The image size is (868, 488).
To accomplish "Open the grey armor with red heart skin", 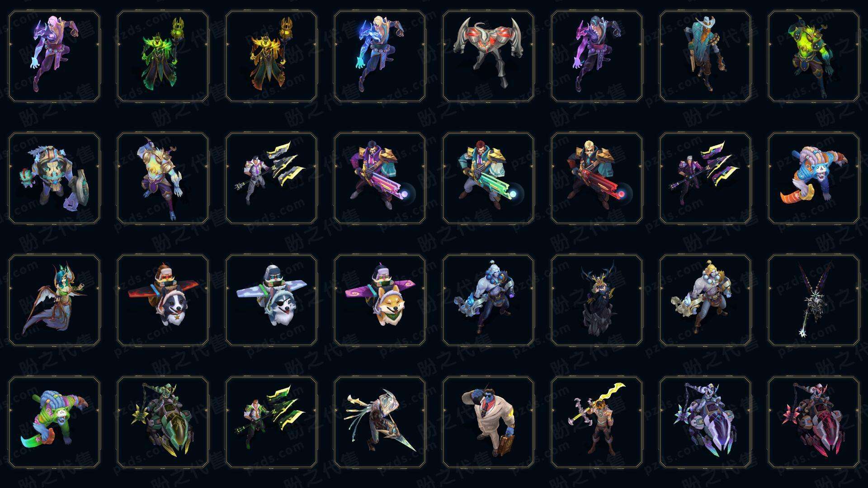I will pyautogui.click(x=488, y=56).
